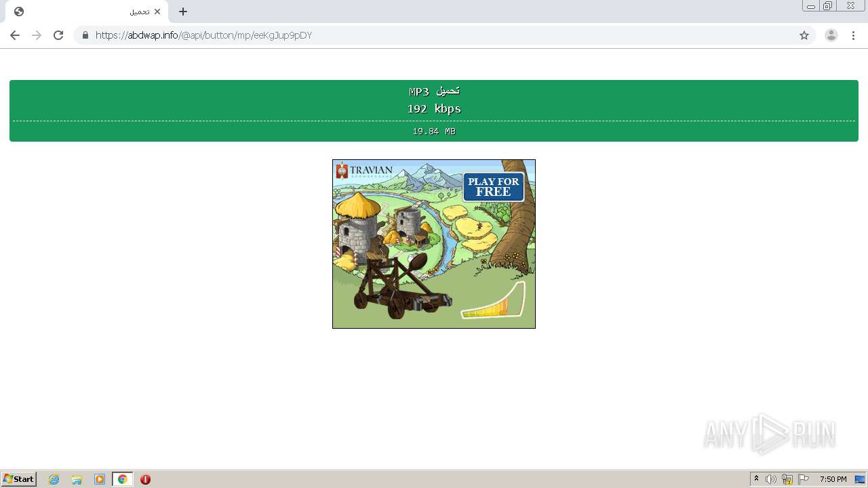
Task: Open the red Opera taskbar icon
Action: coord(145,479)
